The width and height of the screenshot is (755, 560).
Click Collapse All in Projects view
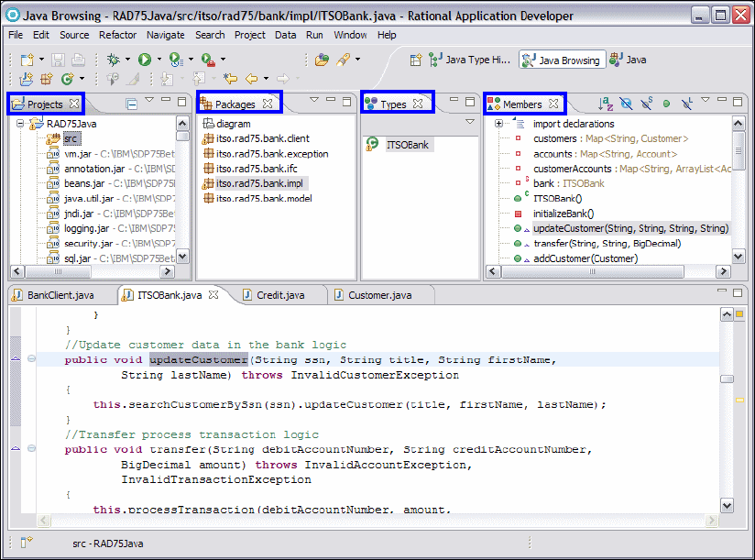point(131,104)
